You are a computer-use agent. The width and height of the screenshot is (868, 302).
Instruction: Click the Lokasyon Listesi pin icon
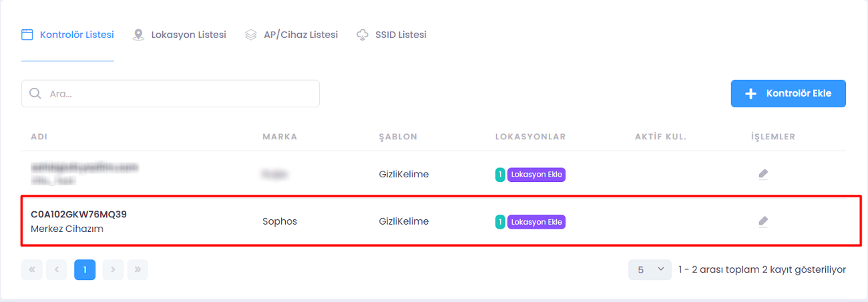pos(138,35)
